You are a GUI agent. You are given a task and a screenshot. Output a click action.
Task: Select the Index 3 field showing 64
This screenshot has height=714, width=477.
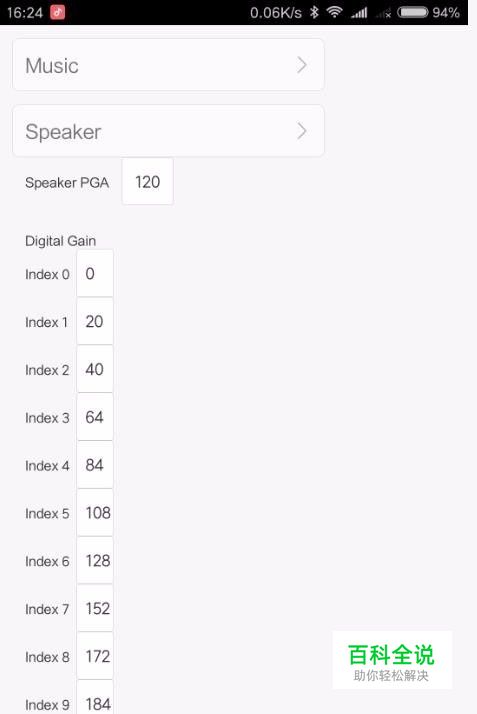pyautogui.click(x=95, y=417)
